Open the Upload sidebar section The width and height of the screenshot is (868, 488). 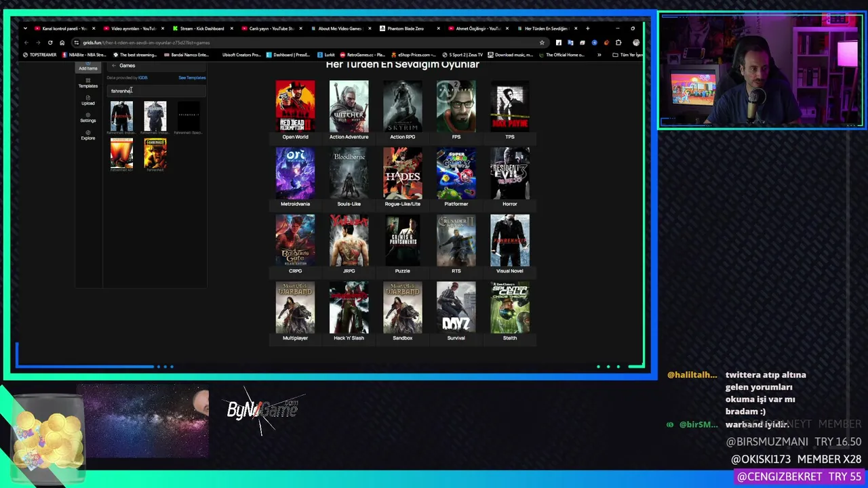click(87, 100)
